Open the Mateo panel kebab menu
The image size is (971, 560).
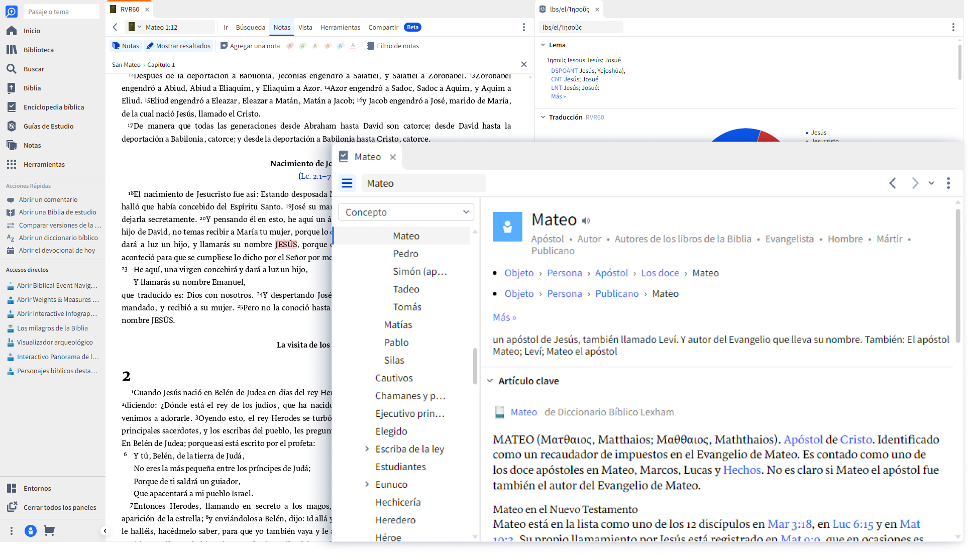(x=948, y=183)
